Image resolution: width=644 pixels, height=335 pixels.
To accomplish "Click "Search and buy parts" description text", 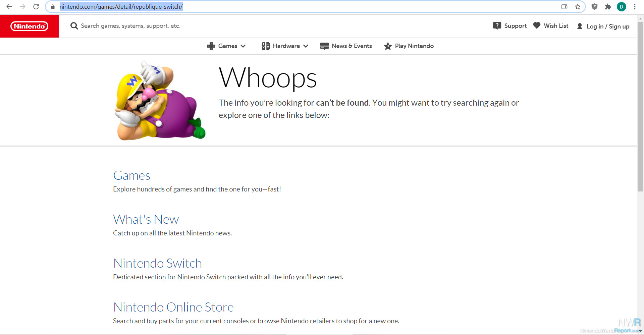I will tap(256, 321).
